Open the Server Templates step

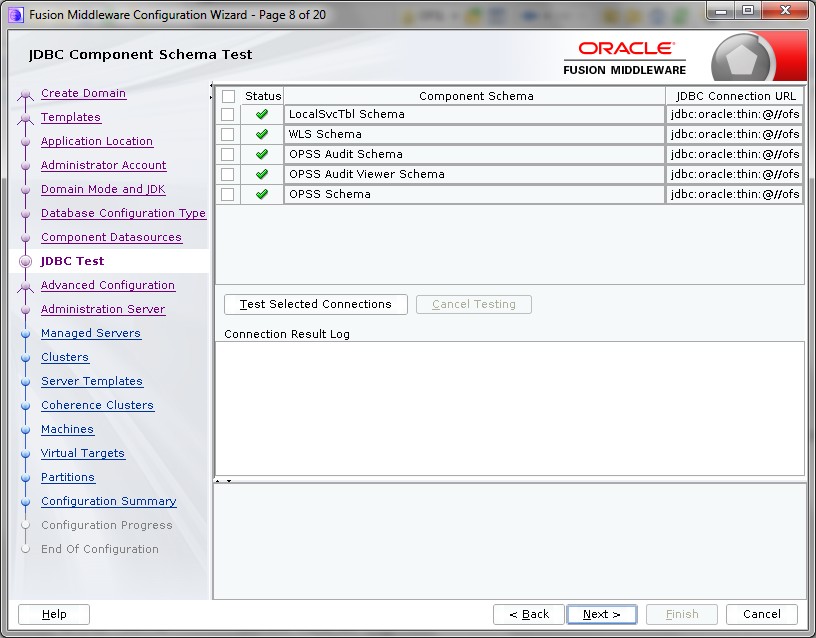[x=92, y=381]
